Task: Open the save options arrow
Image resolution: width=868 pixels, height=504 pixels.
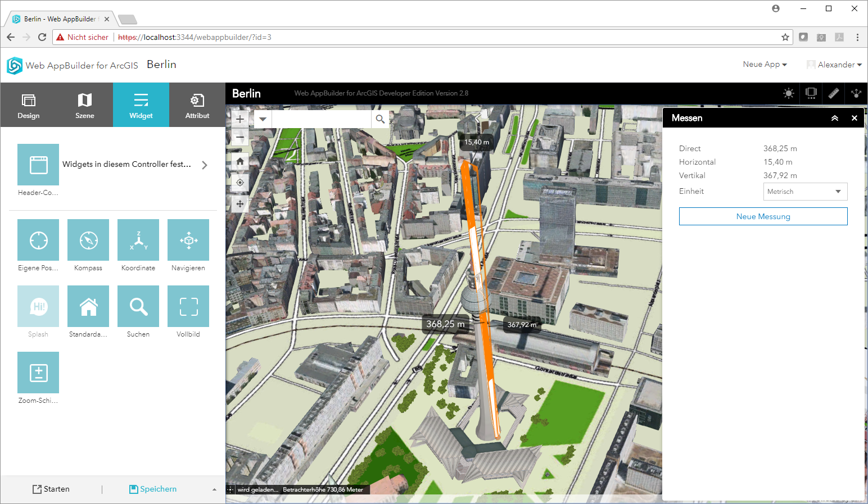Action: (214, 489)
